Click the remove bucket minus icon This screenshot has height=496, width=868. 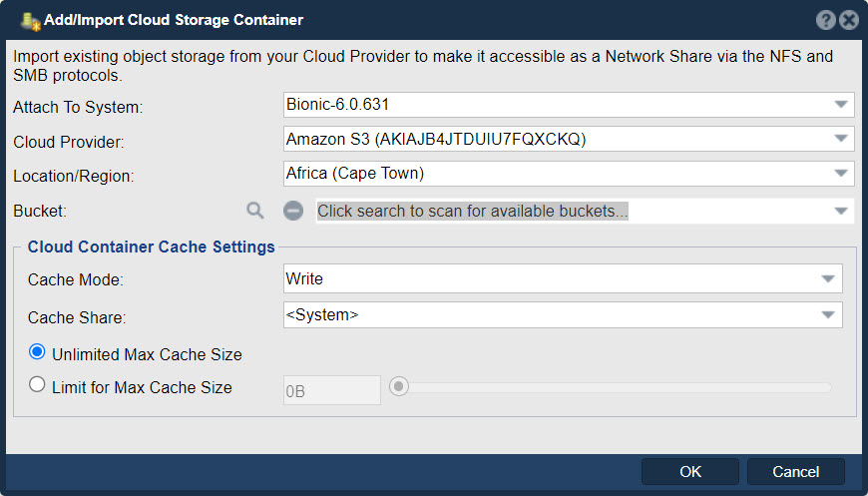[293, 211]
